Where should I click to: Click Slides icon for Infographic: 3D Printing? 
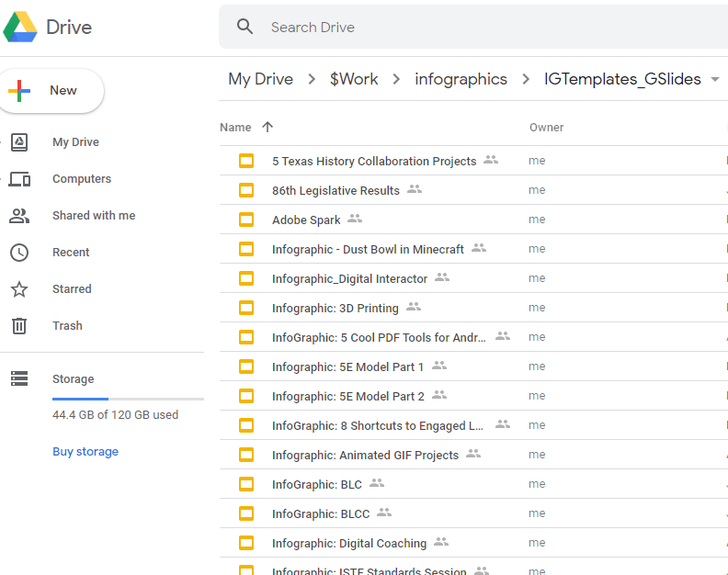coord(246,308)
